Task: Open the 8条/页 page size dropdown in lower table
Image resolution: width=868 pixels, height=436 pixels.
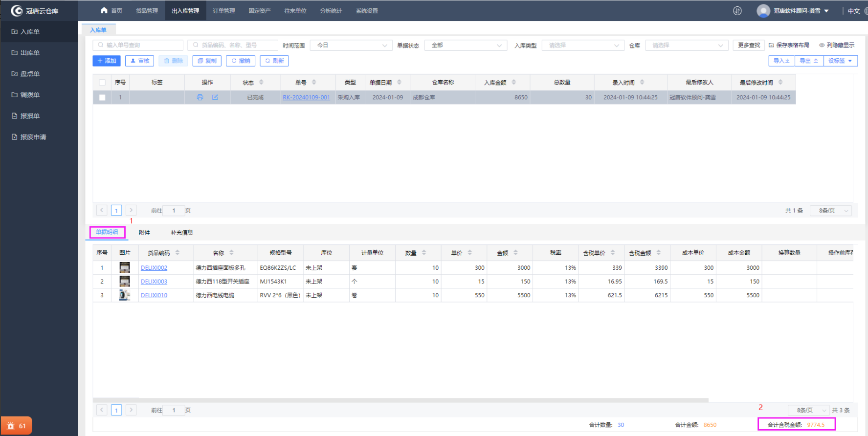Action: (x=809, y=410)
